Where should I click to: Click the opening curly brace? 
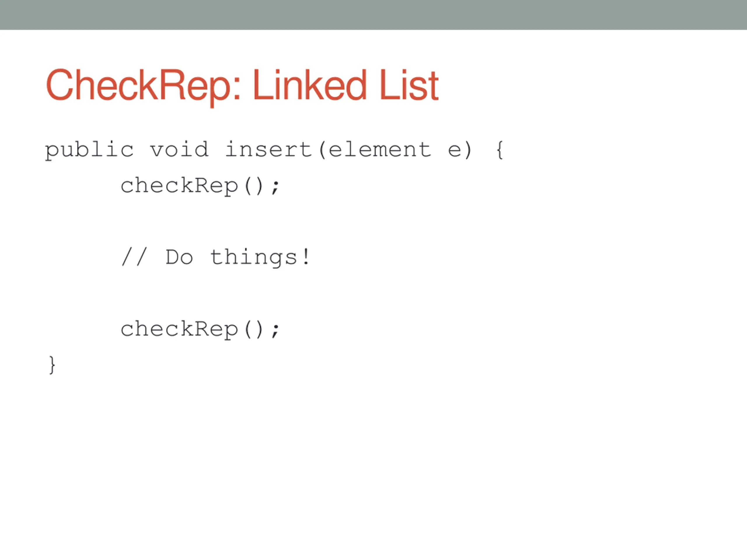click(500, 150)
